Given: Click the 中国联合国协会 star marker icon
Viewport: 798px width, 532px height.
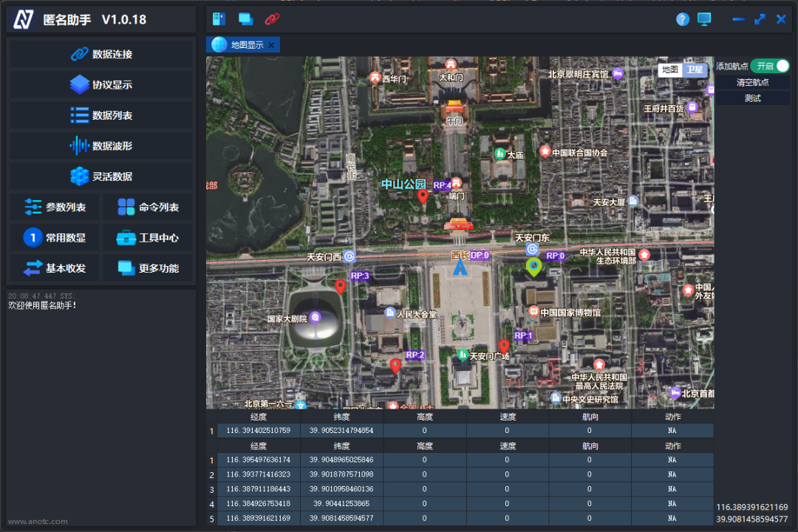Looking at the screenshot, I should (x=545, y=151).
